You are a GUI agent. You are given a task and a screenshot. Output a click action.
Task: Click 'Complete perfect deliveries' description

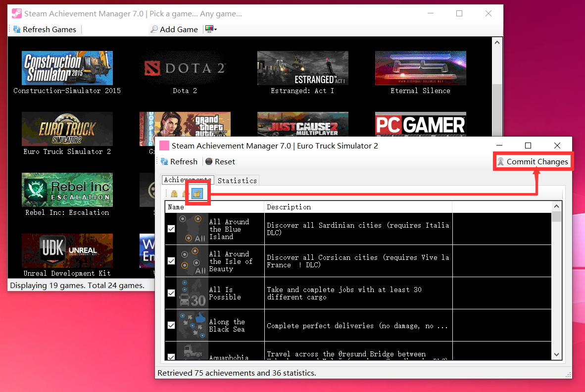pos(357,326)
